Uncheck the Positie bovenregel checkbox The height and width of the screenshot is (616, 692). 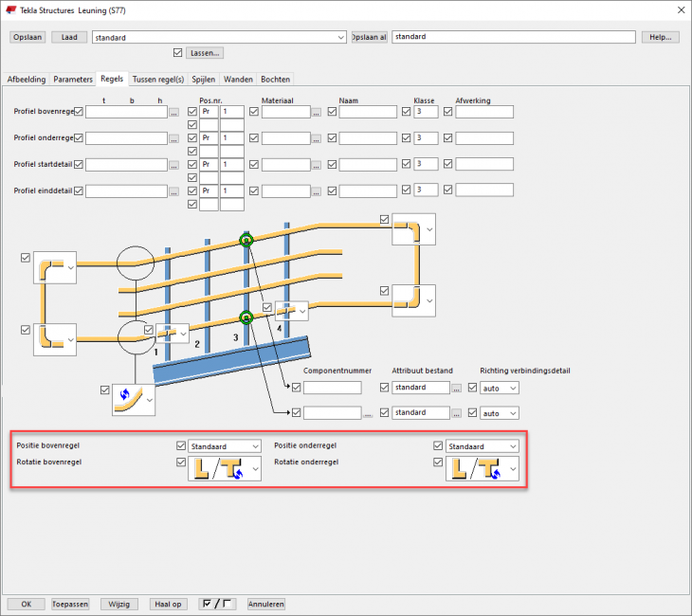[x=181, y=445]
